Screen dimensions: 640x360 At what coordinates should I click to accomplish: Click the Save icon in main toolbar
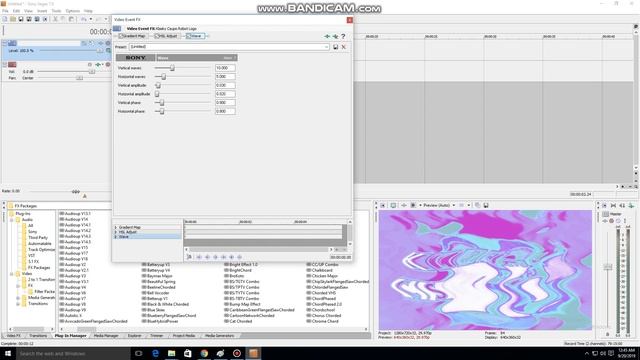pyautogui.click(x=21, y=19)
